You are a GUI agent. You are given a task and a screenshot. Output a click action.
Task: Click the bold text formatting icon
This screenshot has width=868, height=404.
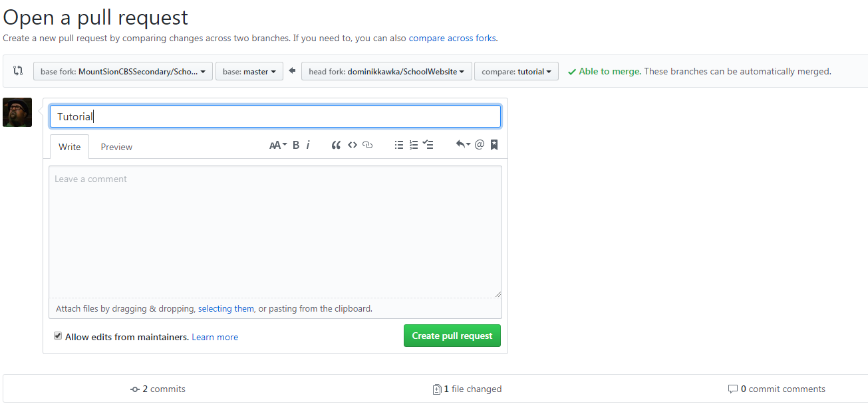[x=296, y=145]
